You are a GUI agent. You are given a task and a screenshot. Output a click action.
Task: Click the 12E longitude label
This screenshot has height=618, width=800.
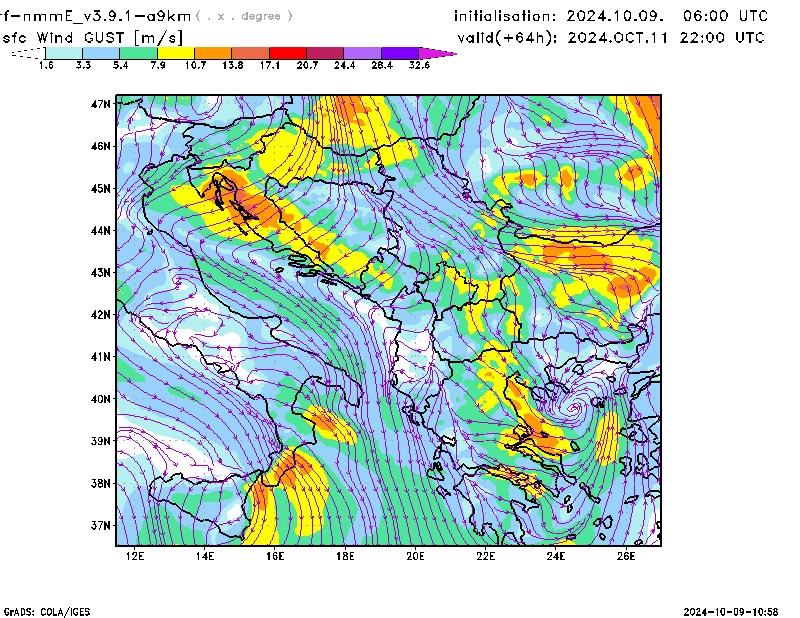(135, 556)
